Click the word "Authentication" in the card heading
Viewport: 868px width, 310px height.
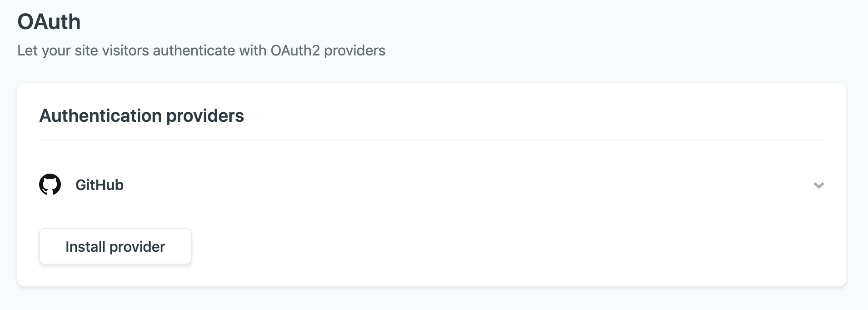click(100, 116)
